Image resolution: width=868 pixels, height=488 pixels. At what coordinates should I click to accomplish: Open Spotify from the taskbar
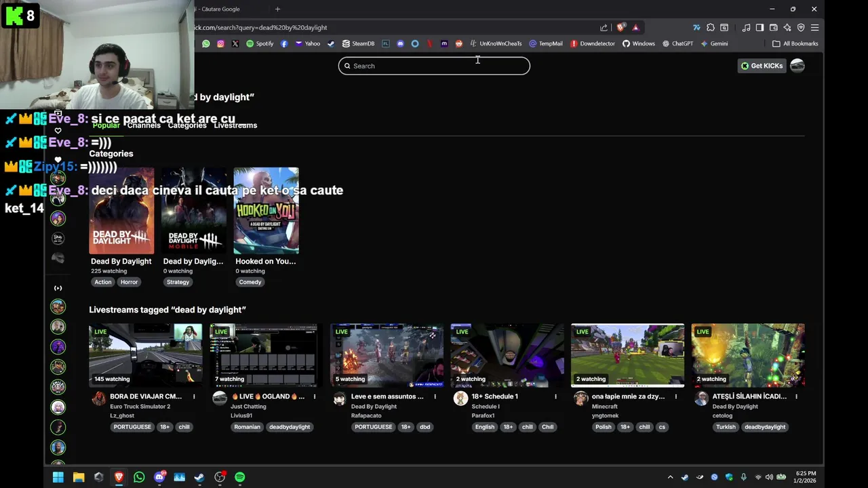pyautogui.click(x=240, y=477)
